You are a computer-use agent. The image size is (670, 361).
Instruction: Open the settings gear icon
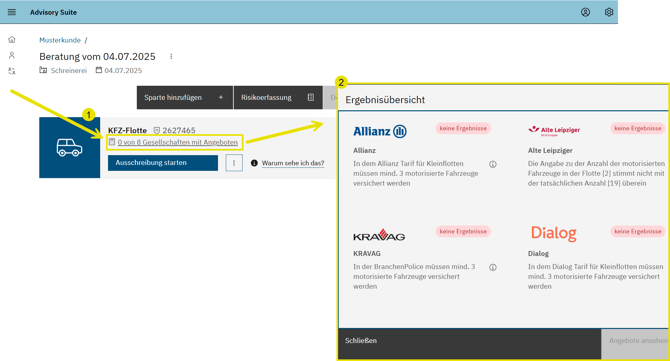point(609,12)
